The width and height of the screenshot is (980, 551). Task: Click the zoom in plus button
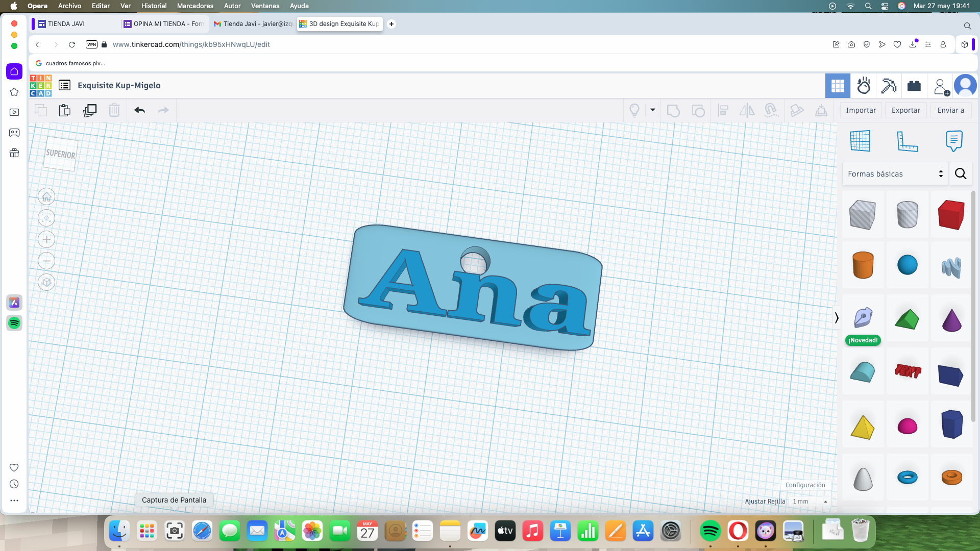[x=46, y=239]
